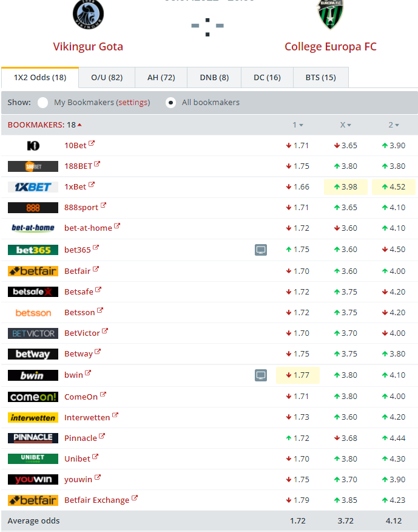Open the Interwetten bookmaker link
The image size is (418, 532).
click(x=87, y=418)
